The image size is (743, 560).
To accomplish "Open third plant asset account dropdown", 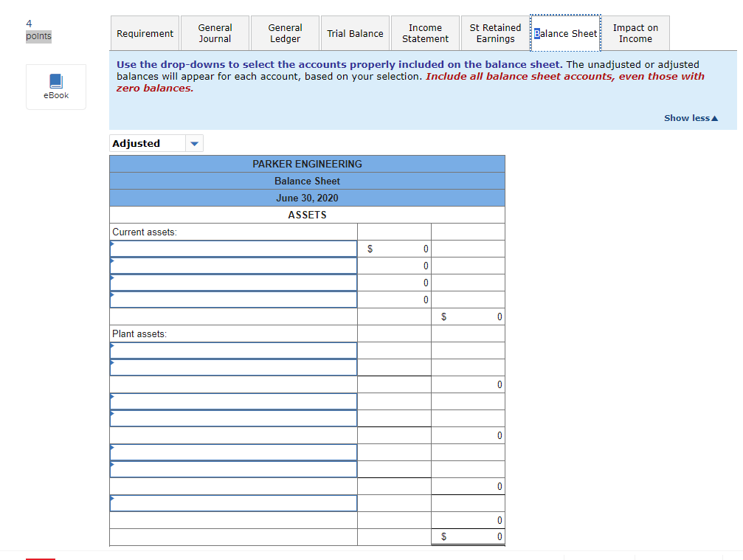I will (x=234, y=401).
